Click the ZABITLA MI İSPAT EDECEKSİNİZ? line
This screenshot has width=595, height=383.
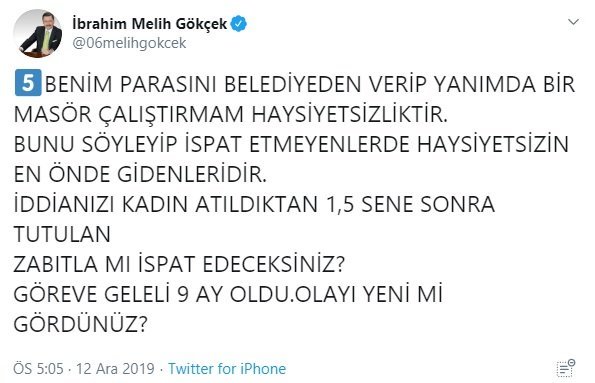click(x=179, y=264)
